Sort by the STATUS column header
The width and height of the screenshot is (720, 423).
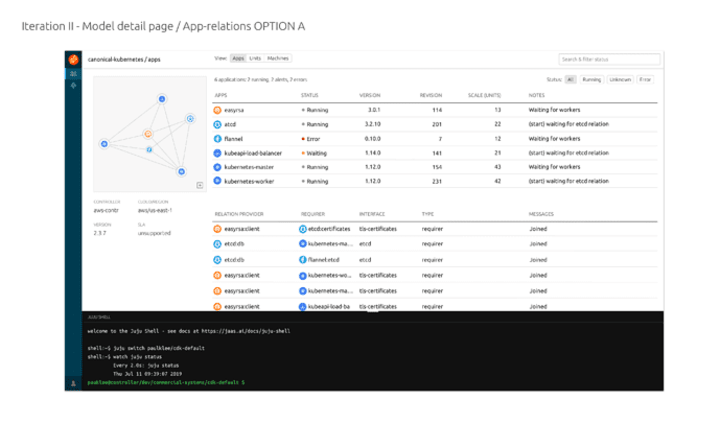[x=309, y=95]
